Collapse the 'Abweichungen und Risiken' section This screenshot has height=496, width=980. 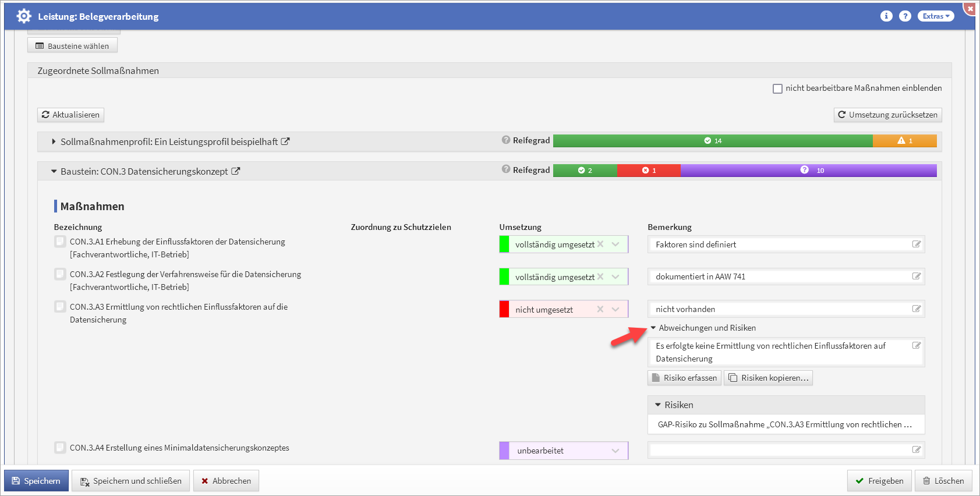tap(653, 328)
